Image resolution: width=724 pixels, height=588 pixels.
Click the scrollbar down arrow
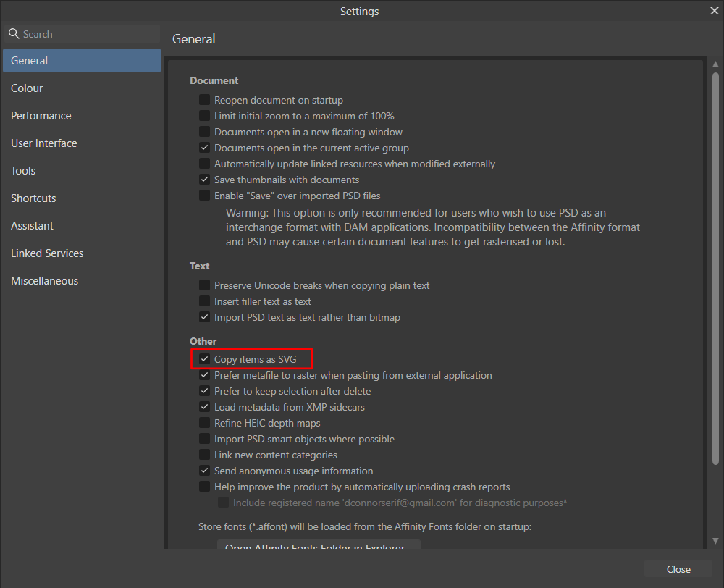pyautogui.click(x=715, y=539)
